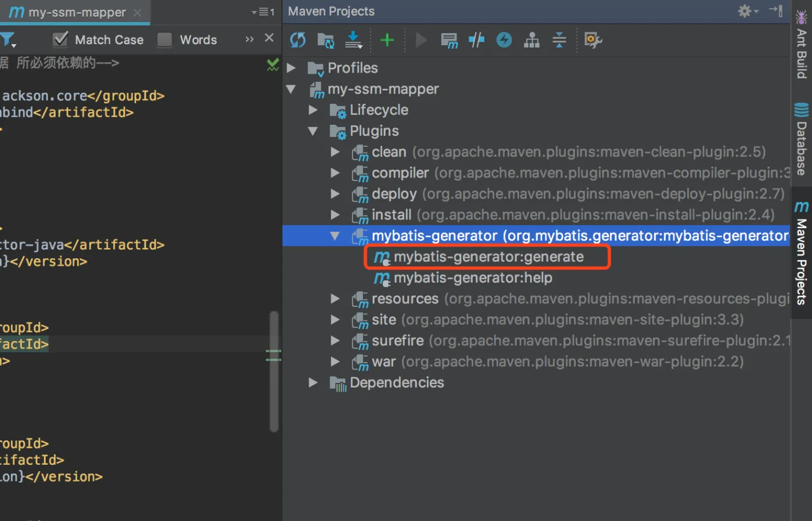Screen dimensions: 812x521
Task: Expand the compiler plugin node
Action: pyautogui.click(x=335, y=173)
